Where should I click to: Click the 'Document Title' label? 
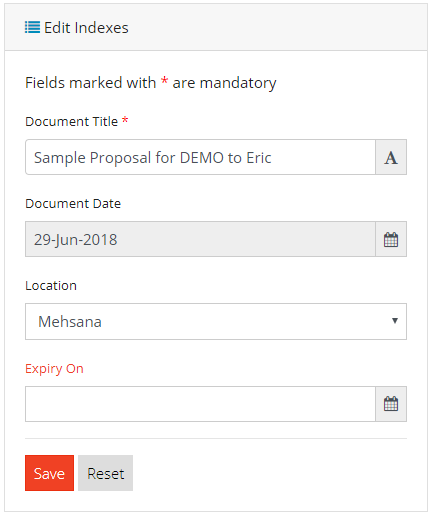coord(71,121)
